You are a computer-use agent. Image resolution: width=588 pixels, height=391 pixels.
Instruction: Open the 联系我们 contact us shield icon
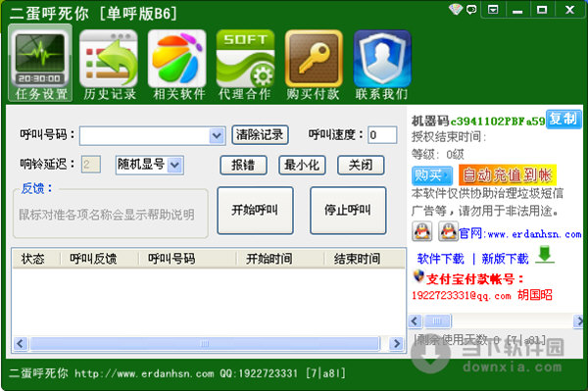(x=382, y=65)
